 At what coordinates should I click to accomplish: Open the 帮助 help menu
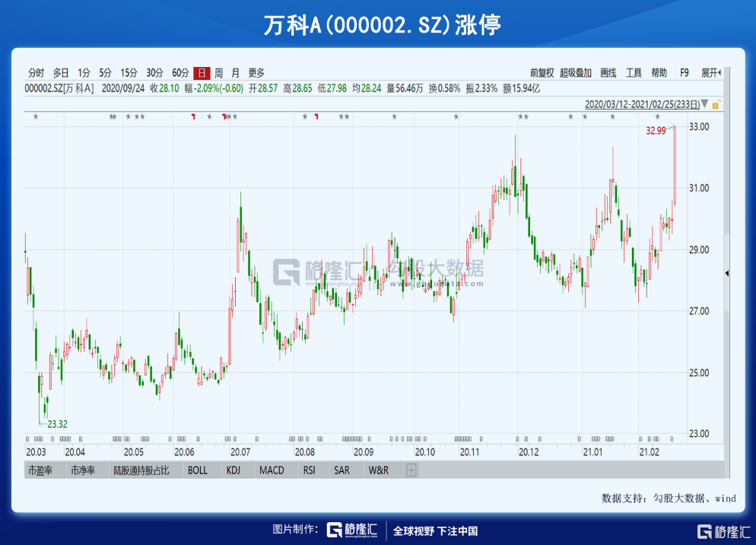[659, 73]
